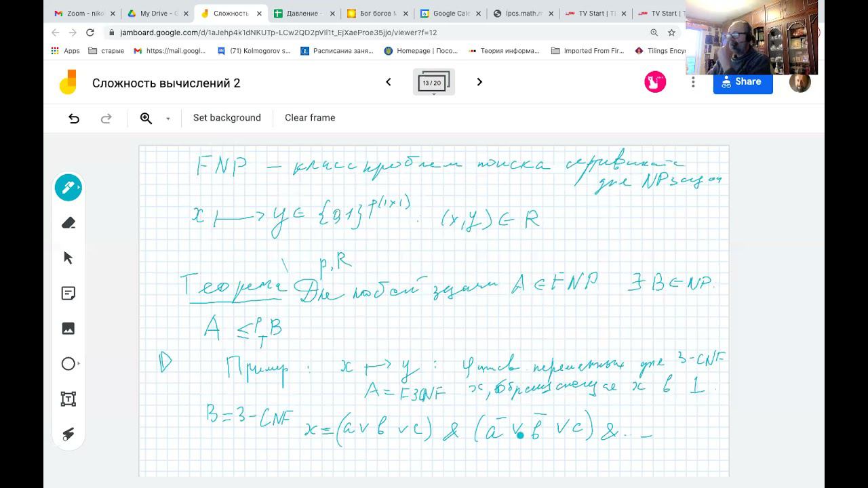The height and width of the screenshot is (488, 868).
Task: Open the zoom level dropdown arrow
Action: click(167, 119)
